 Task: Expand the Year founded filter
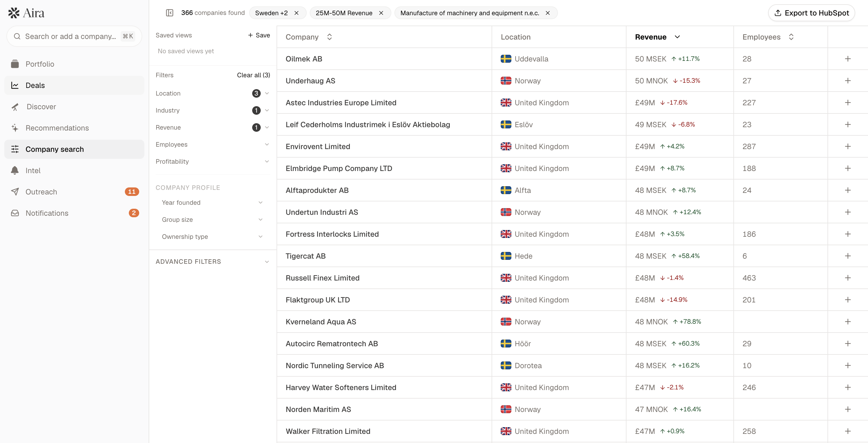(x=213, y=203)
